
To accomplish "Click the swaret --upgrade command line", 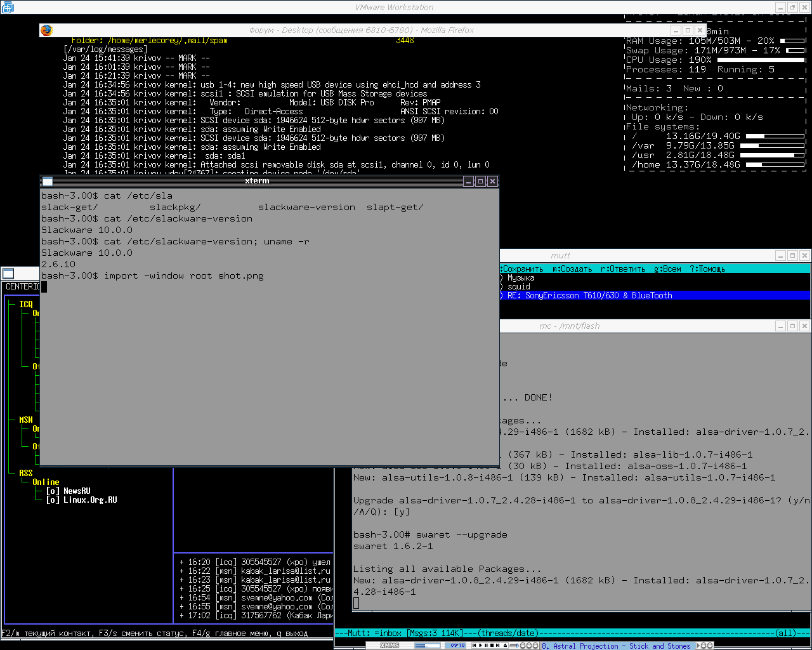I will pos(430,534).
